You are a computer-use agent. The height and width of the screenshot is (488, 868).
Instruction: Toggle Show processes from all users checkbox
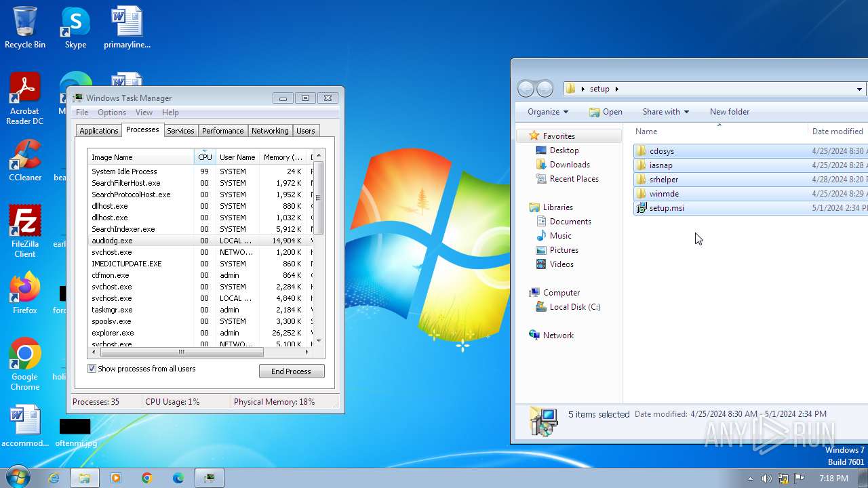click(x=92, y=369)
